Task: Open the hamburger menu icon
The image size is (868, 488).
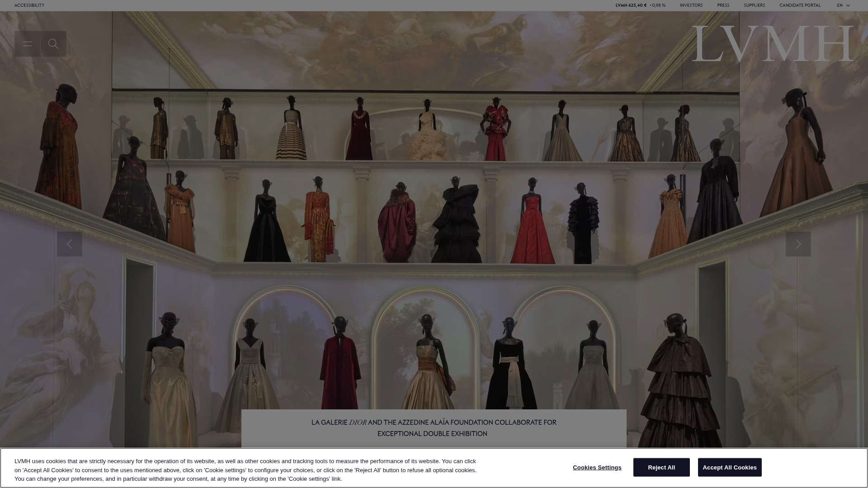Action: tap(28, 44)
